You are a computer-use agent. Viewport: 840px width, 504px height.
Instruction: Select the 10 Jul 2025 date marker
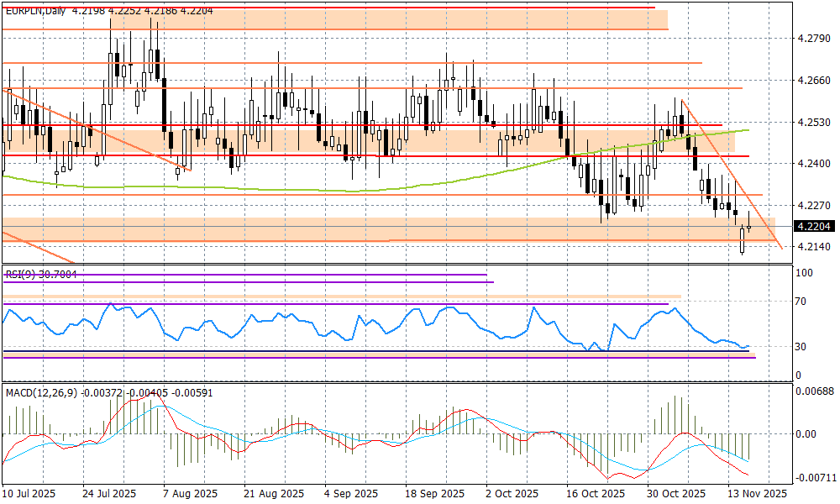point(28,494)
